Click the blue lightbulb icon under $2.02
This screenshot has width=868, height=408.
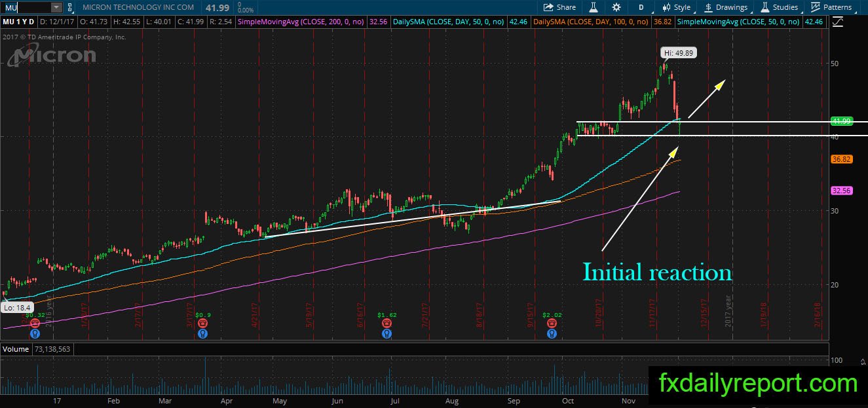pos(552,333)
